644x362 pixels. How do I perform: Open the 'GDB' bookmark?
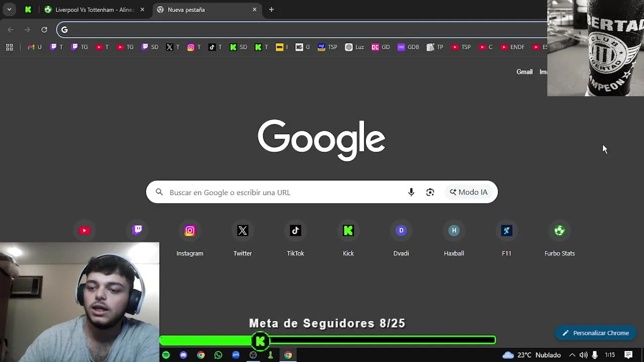408,47
